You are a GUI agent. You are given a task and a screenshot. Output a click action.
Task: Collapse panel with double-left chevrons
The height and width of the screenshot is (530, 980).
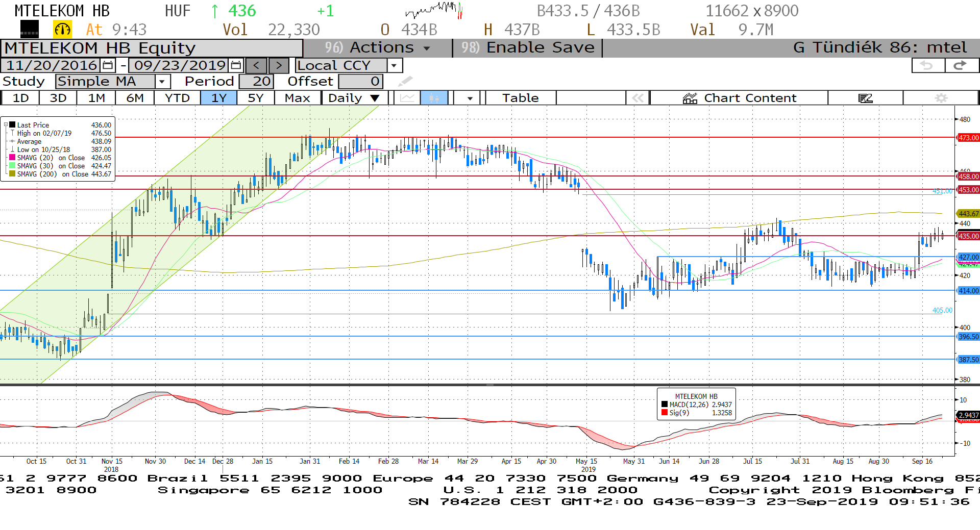(638, 98)
